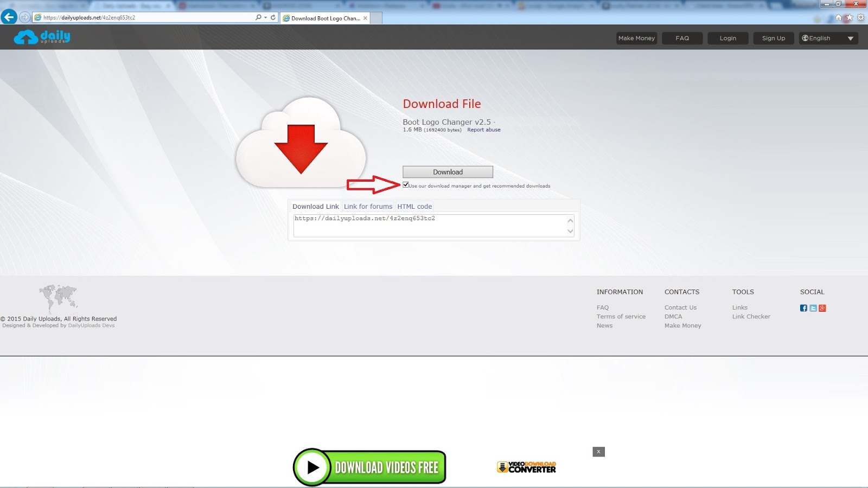Click the browser Back arrow button
Screen dimensions: 868x488
coord(9,17)
